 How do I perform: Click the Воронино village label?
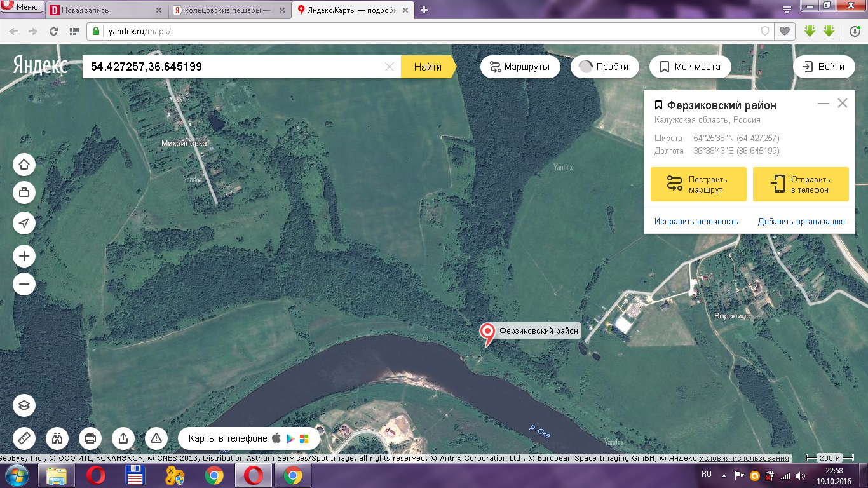(x=732, y=316)
